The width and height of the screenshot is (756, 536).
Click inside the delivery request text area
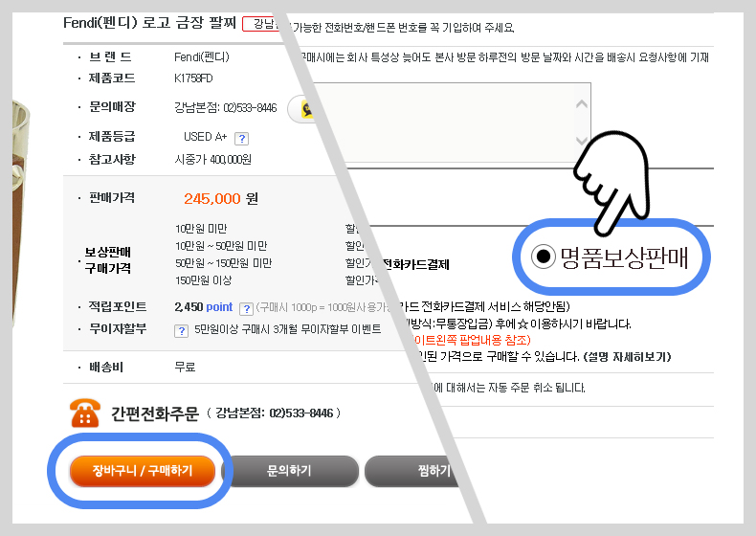pos(451,123)
